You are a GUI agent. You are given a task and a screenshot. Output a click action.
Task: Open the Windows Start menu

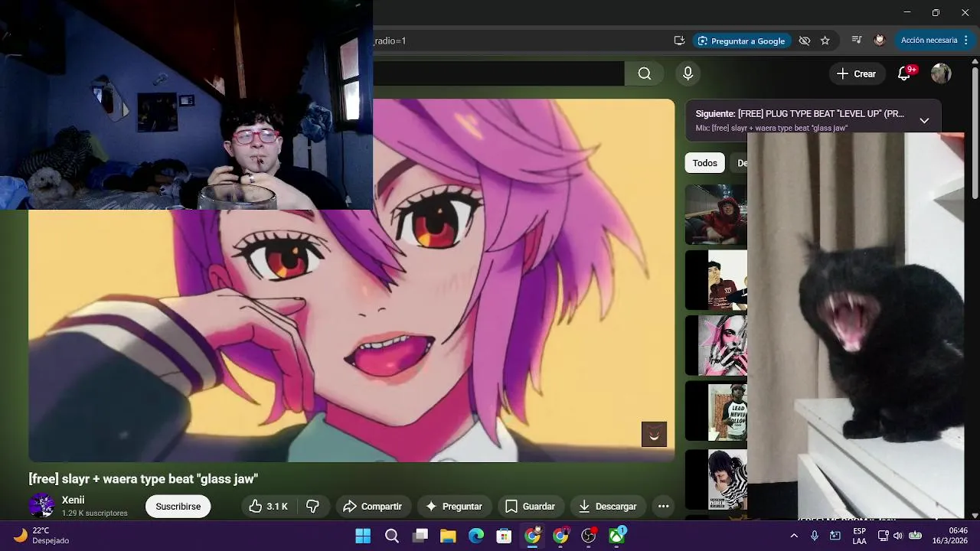point(363,536)
